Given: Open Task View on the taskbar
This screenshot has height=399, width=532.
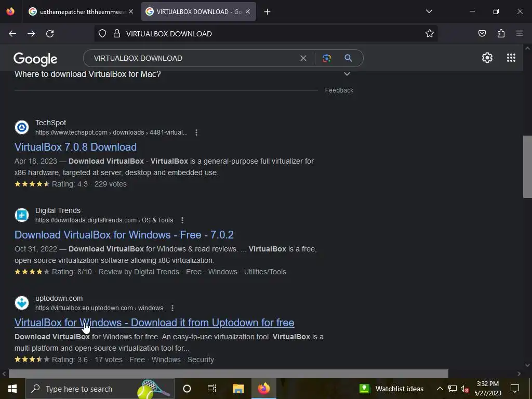Looking at the screenshot, I should (212, 389).
